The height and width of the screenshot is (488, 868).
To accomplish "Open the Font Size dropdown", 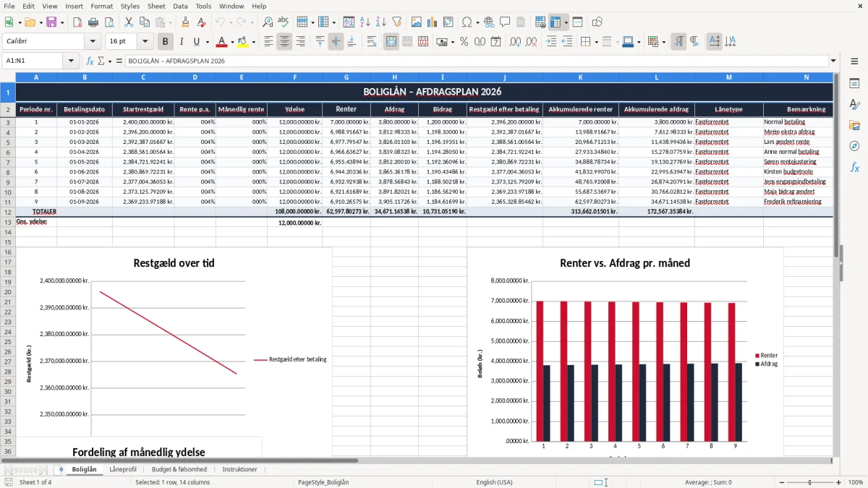I will (x=145, y=42).
